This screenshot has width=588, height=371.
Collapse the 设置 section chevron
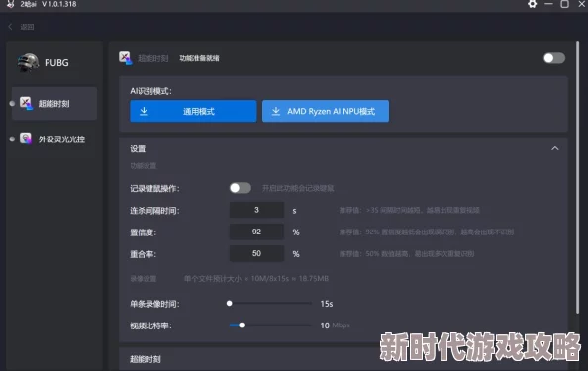click(x=555, y=148)
